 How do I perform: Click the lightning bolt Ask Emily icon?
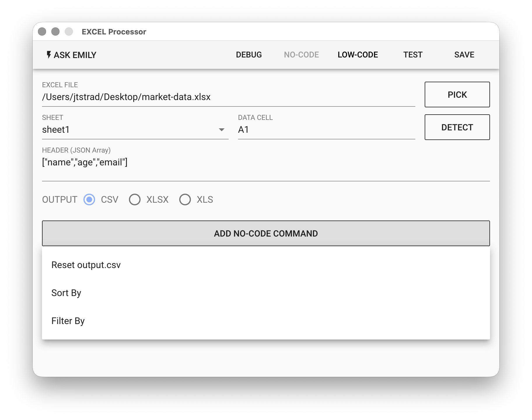tap(49, 55)
